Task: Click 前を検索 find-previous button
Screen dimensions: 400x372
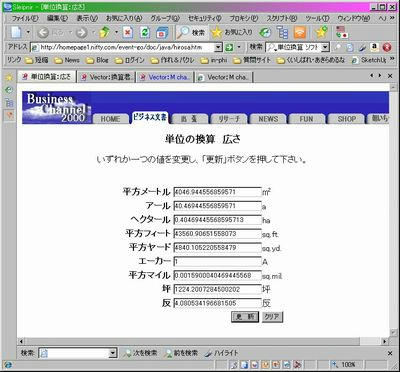Action: tap(182, 353)
